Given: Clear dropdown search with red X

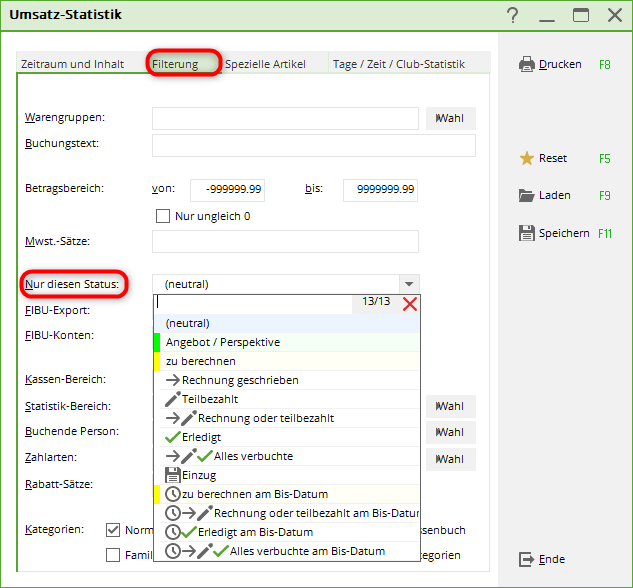Looking at the screenshot, I should (409, 303).
